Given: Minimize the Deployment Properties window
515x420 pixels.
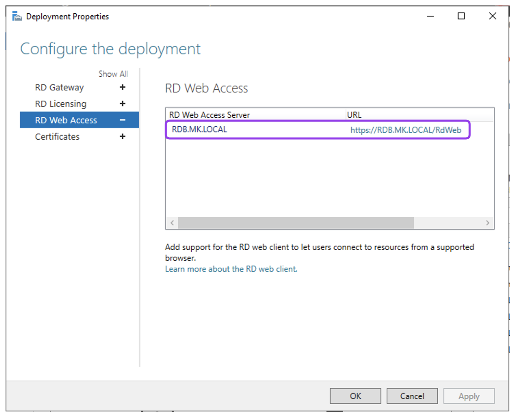Looking at the screenshot, I should [x=430, y=16].
